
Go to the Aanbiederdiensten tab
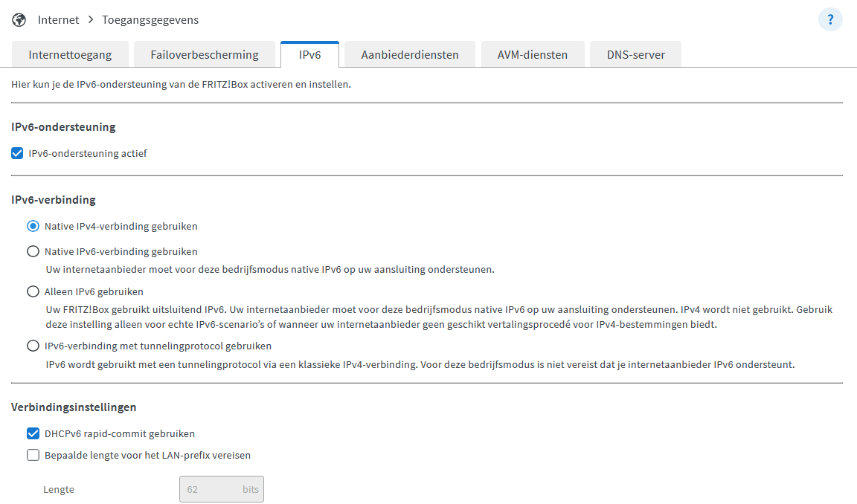click(x=409, y=55)
